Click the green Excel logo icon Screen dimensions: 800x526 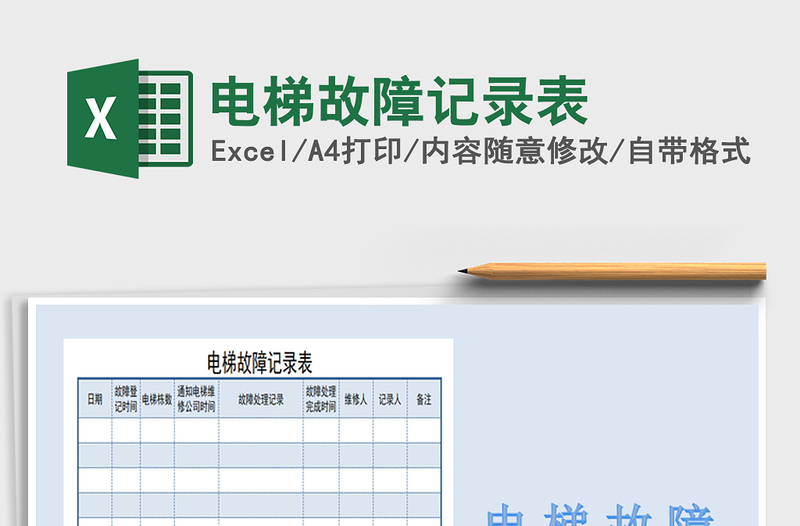pos(130,118)
